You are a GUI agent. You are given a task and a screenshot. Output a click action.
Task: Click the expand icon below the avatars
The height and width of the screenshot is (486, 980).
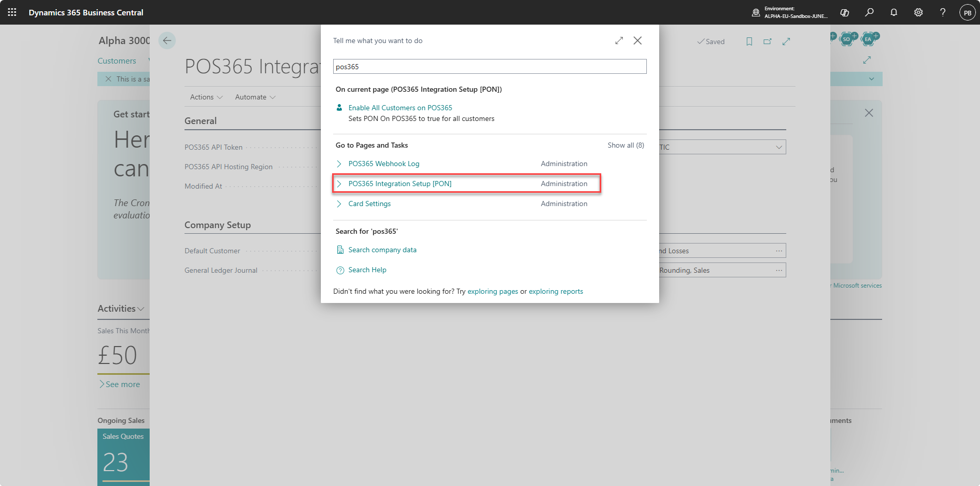point(867,60)
